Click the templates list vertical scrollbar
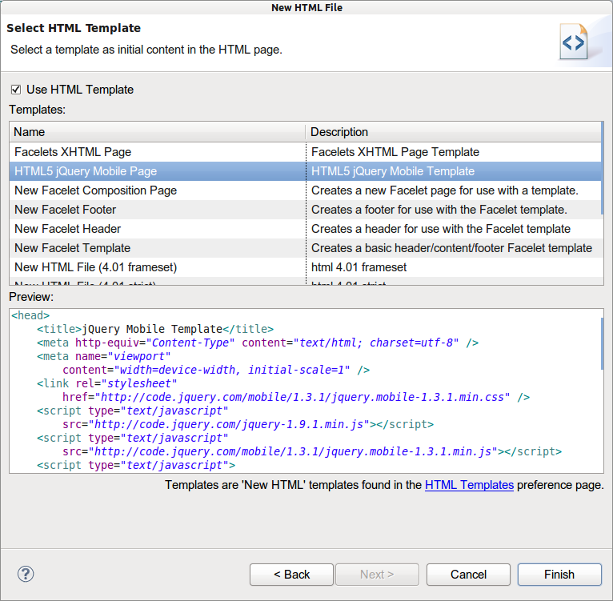 click(602, 168)
